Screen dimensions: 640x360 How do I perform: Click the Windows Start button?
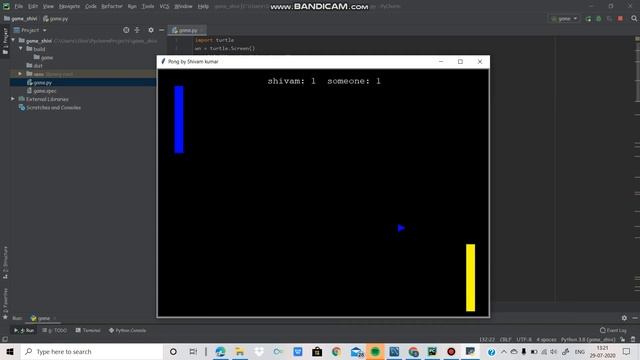tap(10, 351)
